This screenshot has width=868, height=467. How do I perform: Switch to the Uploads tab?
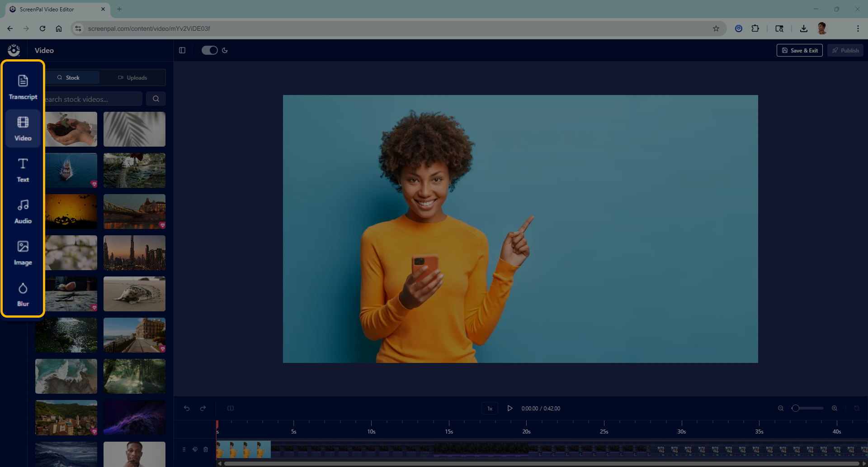click(132, 77)
